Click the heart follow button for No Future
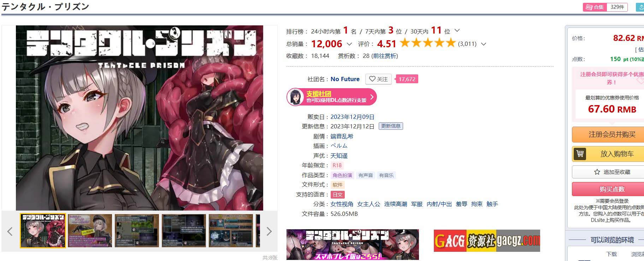Viewport: 644px width, 261px height. click(x=378, y=79)
